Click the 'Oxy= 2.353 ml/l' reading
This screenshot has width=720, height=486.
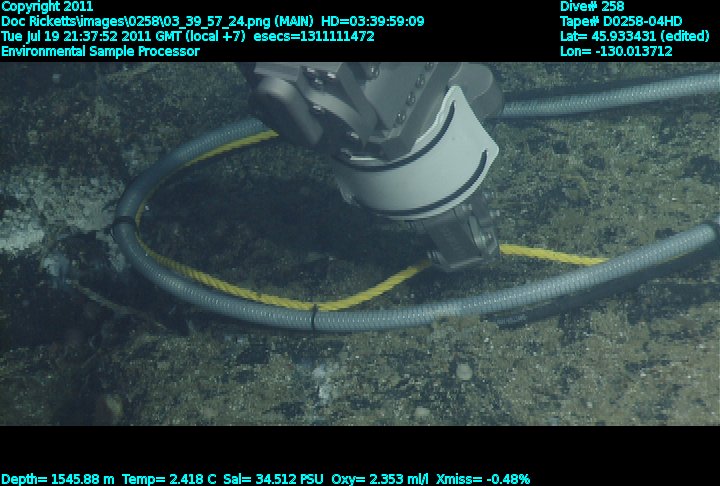coord(380,479)
